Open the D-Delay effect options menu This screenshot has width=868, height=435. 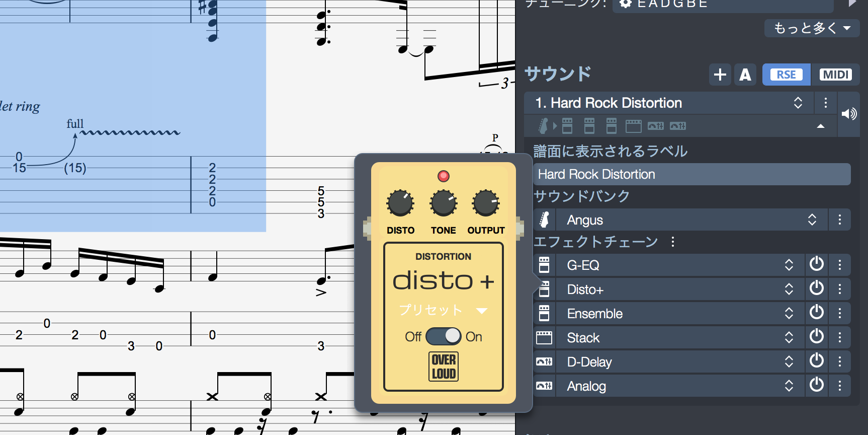(839, 361)
